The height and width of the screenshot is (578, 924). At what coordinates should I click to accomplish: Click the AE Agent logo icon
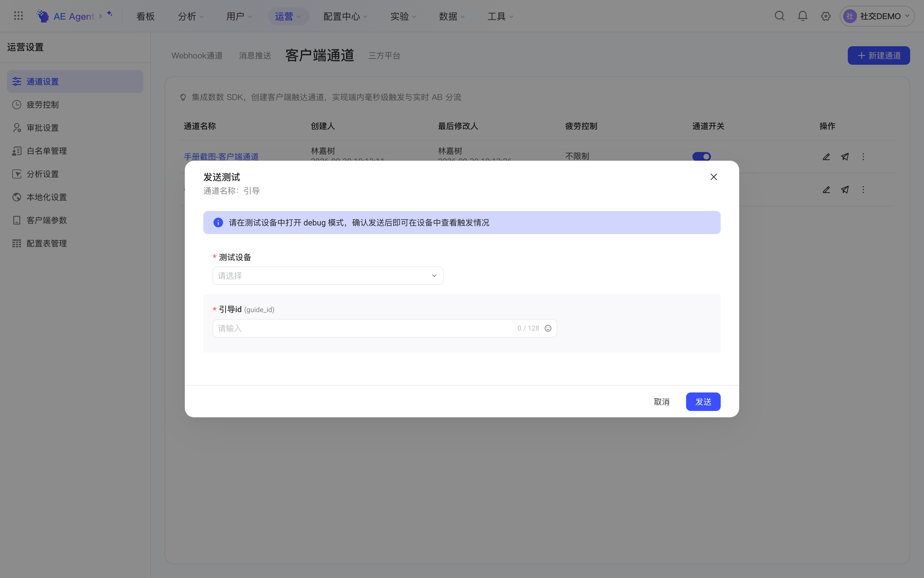tap(43, 16)
